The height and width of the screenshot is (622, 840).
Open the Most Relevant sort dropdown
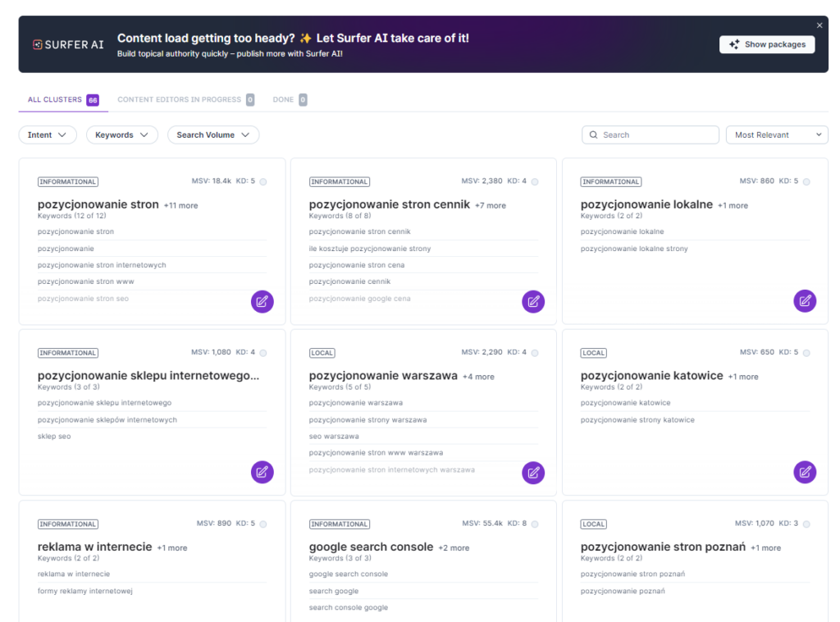777,135
